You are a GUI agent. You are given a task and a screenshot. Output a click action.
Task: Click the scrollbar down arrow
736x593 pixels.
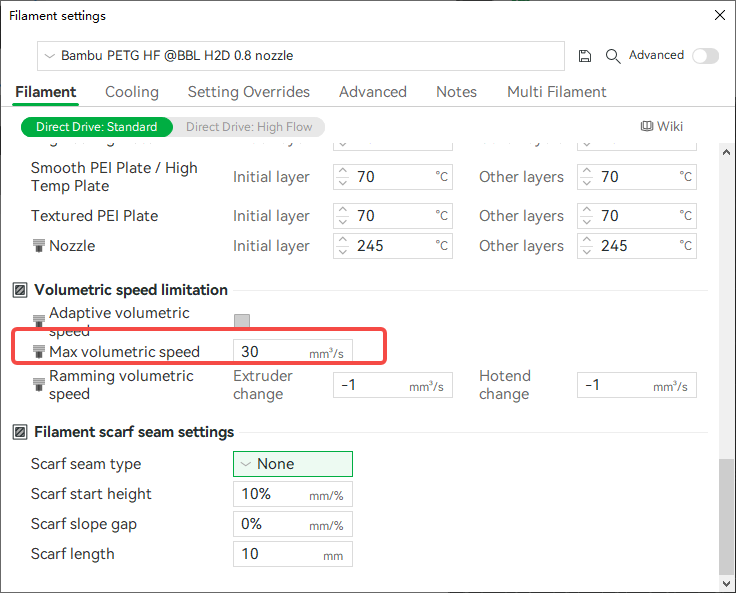(x=727, y=584)
